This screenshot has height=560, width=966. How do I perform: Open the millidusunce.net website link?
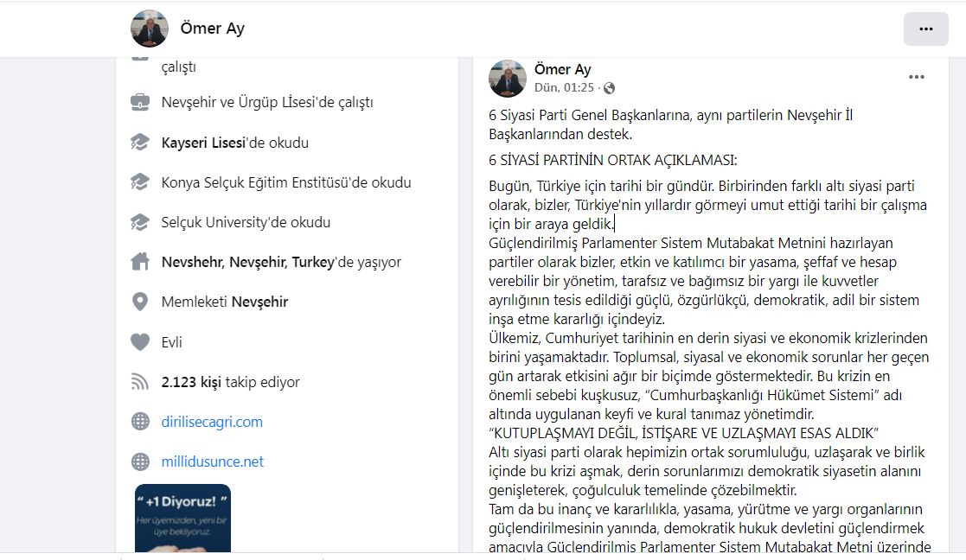click(213, 461)
